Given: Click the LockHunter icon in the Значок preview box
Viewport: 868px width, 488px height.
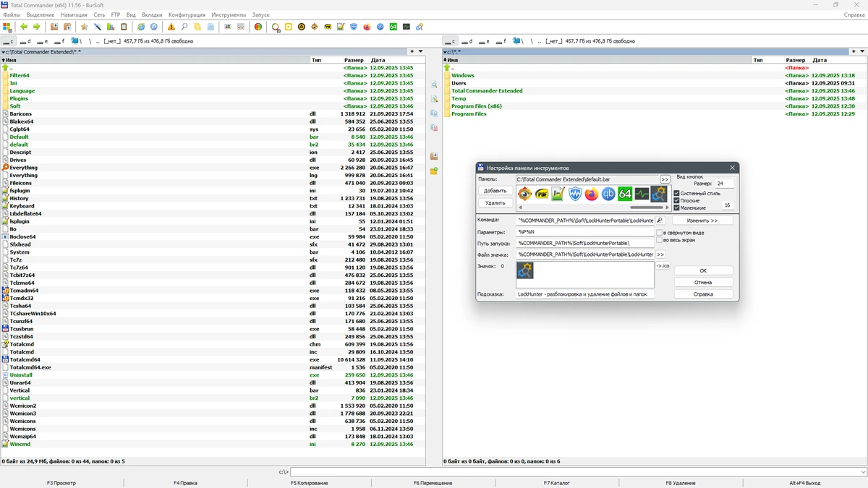Looking at the screenshot, I should [x=525, y=270].
